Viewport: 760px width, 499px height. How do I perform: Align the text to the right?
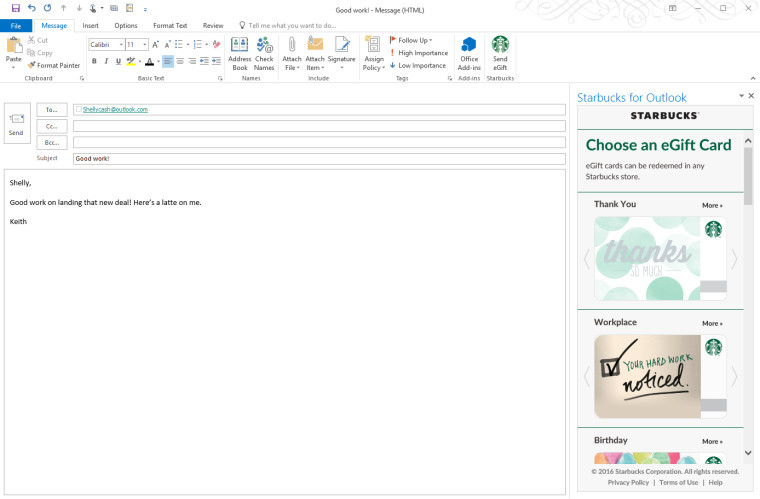[192, 61]
